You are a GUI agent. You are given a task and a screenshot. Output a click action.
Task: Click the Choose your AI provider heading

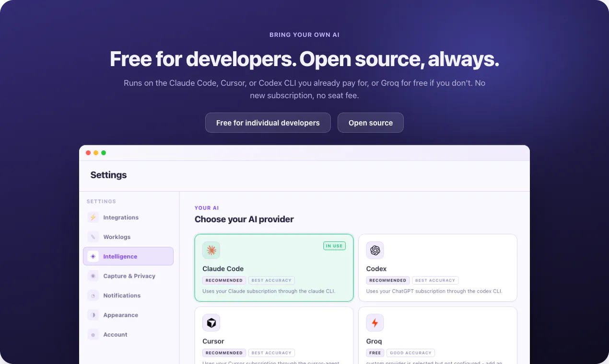click(x=244, y=219)
